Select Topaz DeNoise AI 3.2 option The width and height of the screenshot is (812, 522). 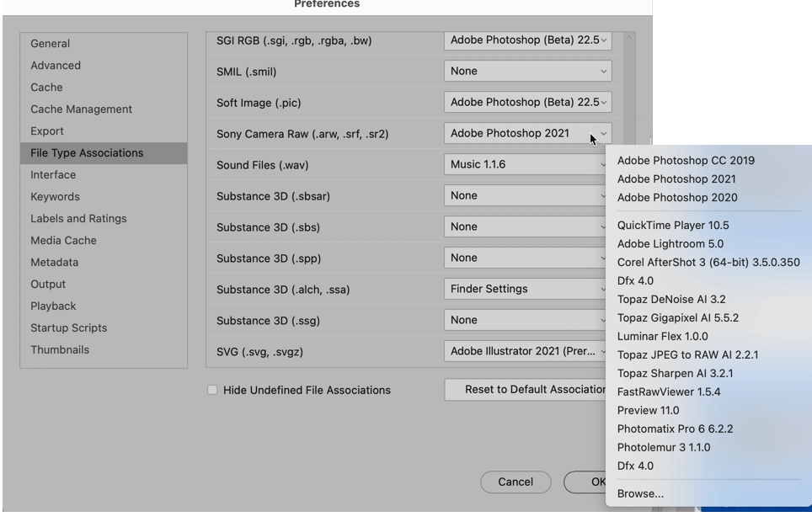click(670, 300)
